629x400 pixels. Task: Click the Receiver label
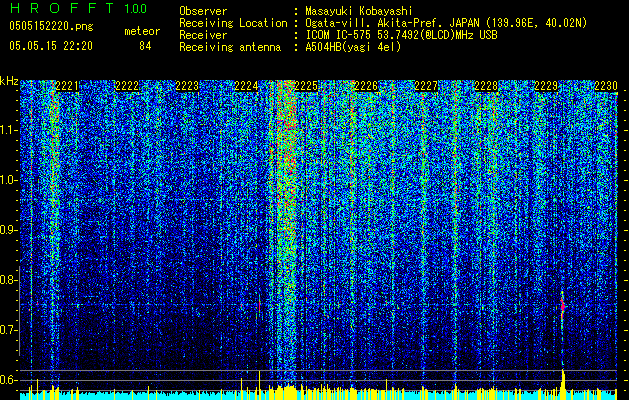point(203,35)
